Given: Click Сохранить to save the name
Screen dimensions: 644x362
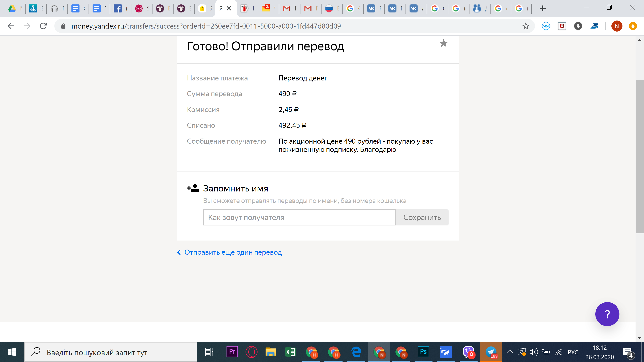Looking at the screenshot, I should coord(422,217).
